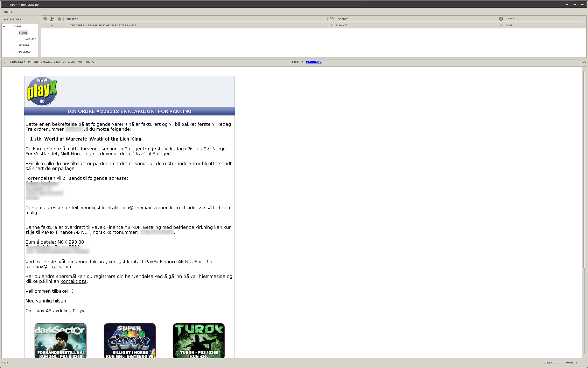Open the Menu in the menu bar
The width and height of the screenshot is (588, 368).
[x=8, y=12]
